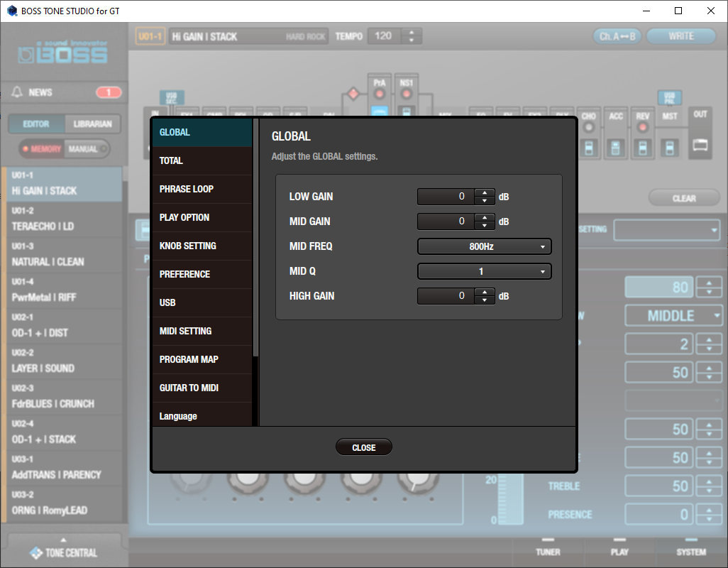Click the CLEAR button

click(684, 198)
